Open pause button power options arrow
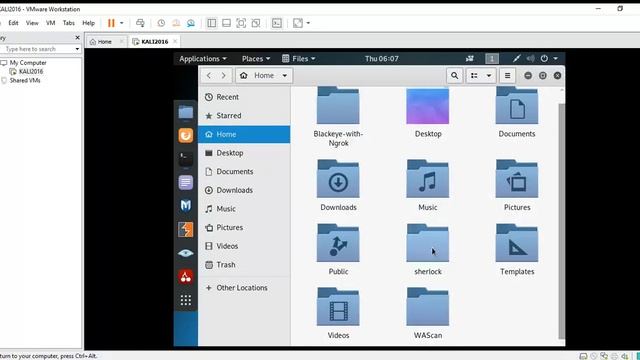Viewport: 640px width, 360px height. coord(121,23)
